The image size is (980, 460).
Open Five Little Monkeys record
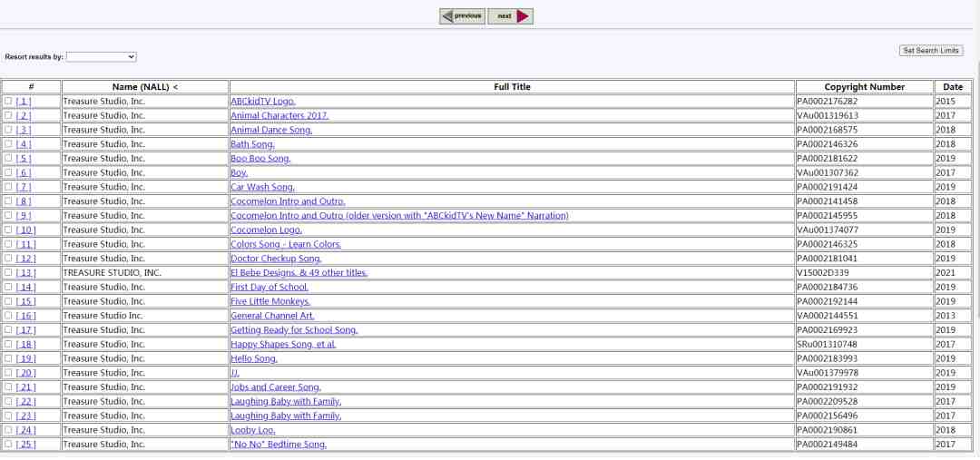pyautogui.click(x=270, y=302)
